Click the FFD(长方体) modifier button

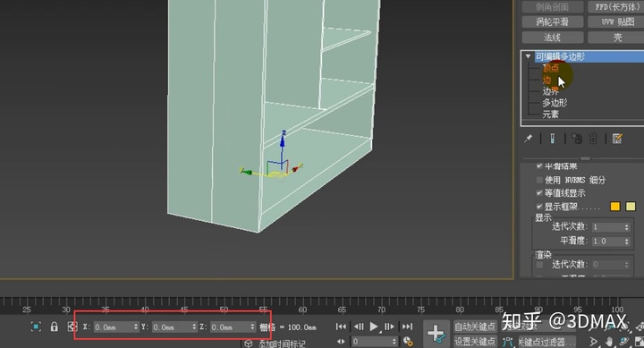tap(617, 6)
